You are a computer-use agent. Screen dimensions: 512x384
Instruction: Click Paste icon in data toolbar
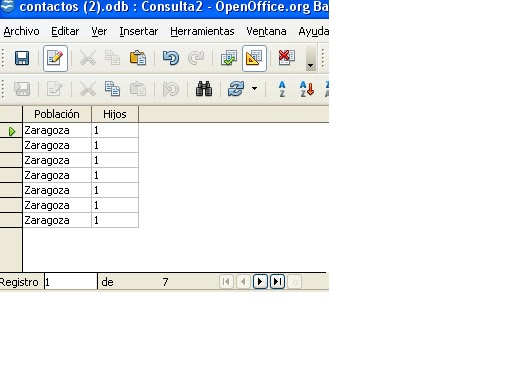coord(138,89)
